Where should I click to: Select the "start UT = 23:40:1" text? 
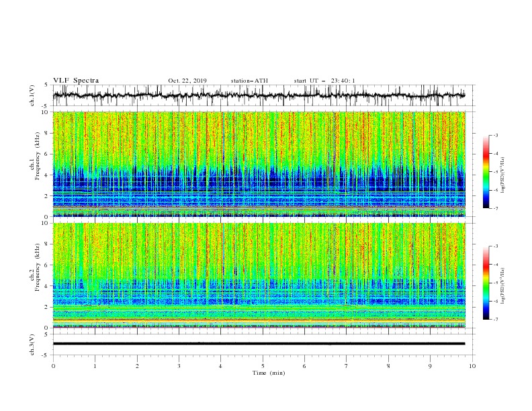(x=324, y=81)
